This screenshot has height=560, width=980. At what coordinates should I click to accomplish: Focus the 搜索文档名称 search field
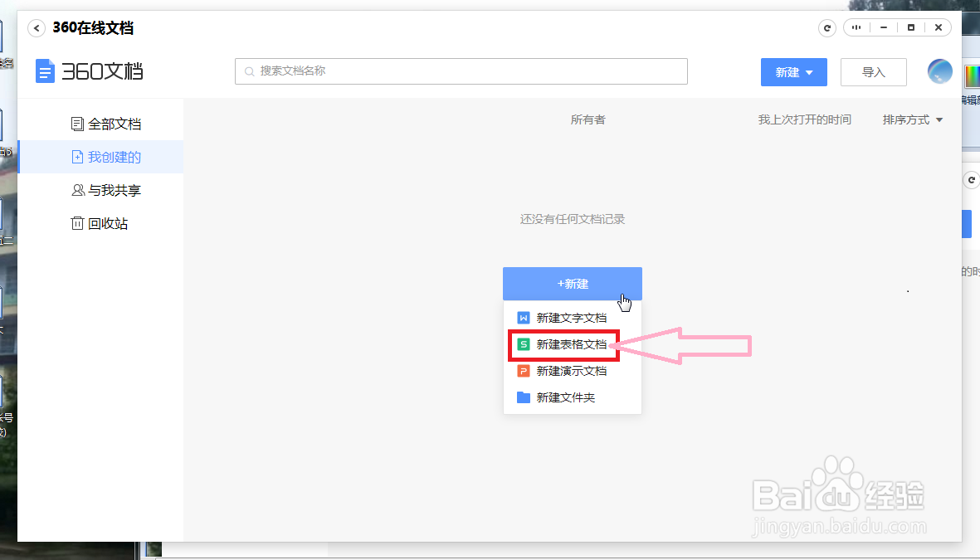461,71
